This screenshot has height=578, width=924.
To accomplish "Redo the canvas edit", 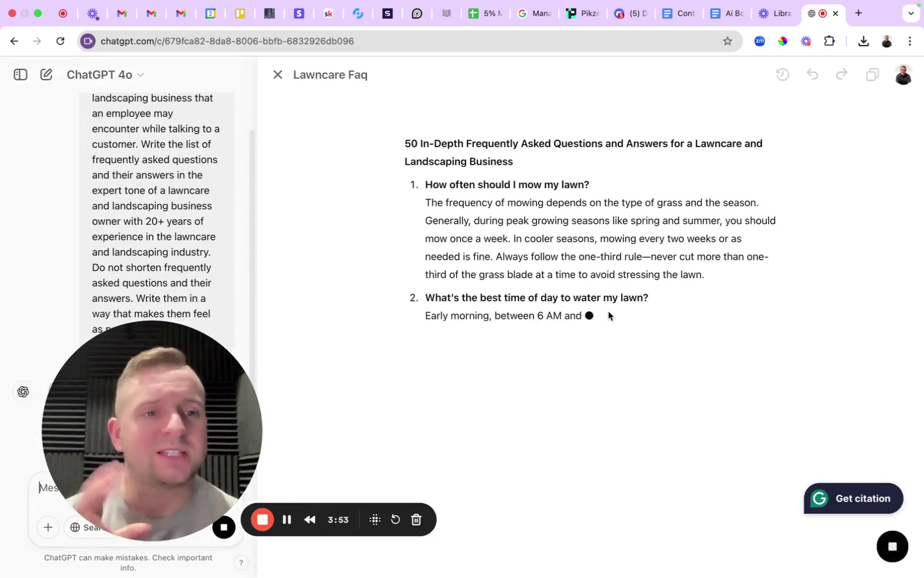I will pyautogui.click(x=842, y=74).
